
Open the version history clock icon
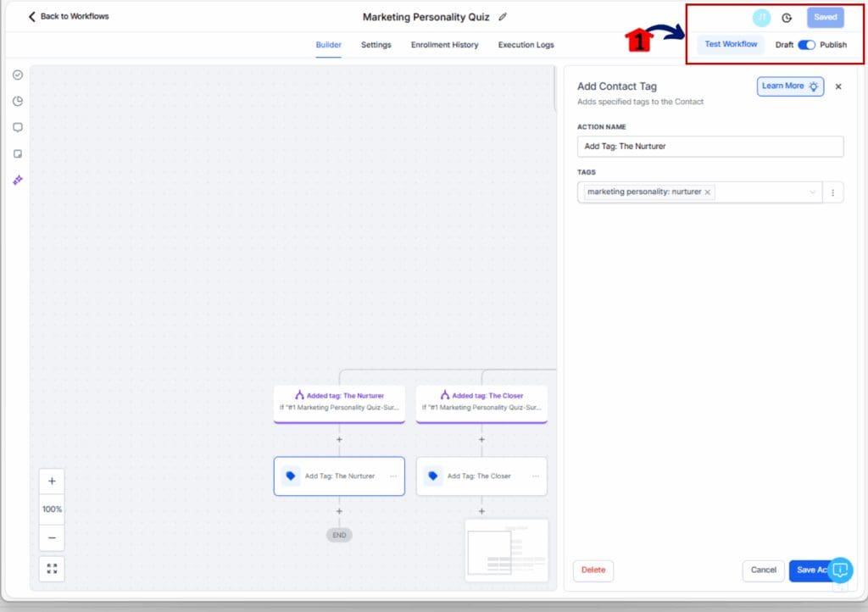(x=787, y=17)
